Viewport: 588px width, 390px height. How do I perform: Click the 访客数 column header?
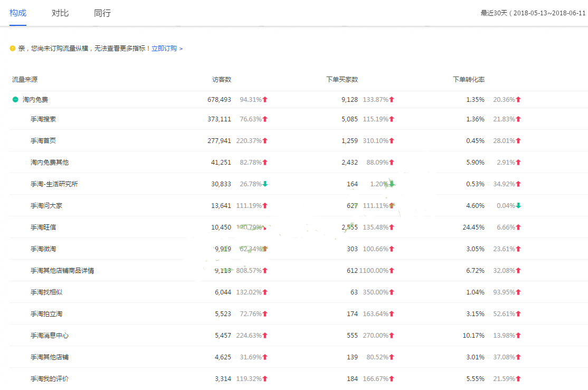tap(222, 80)
